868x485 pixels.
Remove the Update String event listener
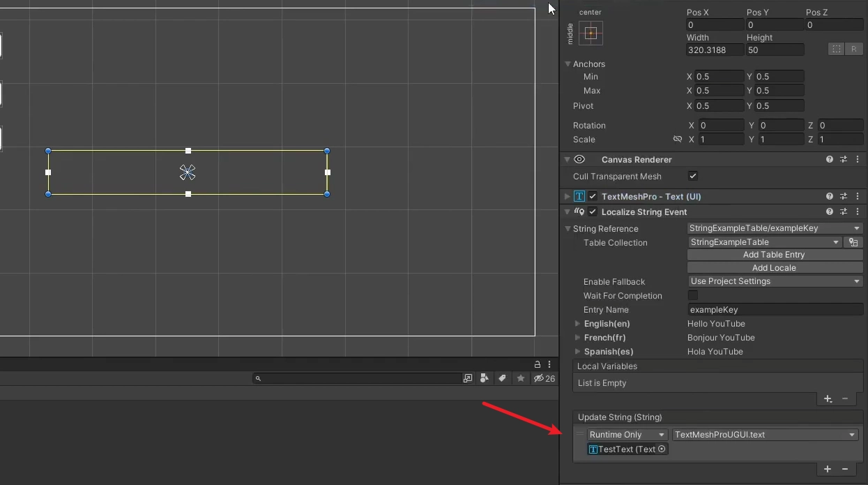point(845,470)
